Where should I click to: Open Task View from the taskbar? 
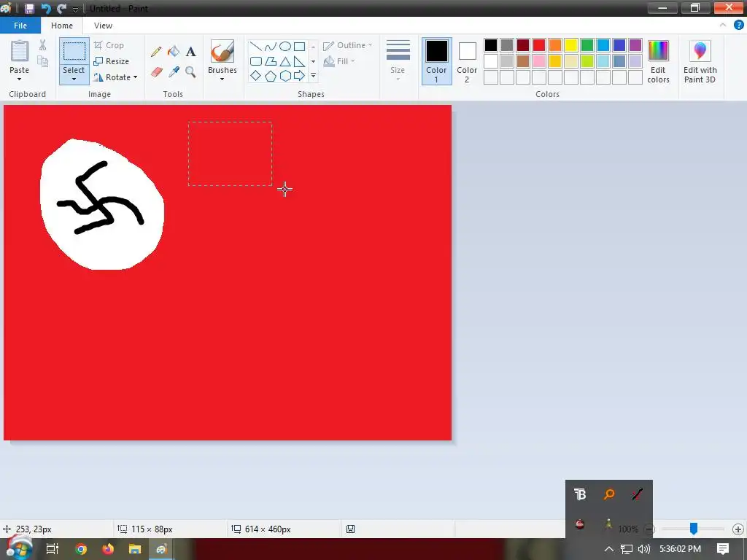[x=53, y=549]
